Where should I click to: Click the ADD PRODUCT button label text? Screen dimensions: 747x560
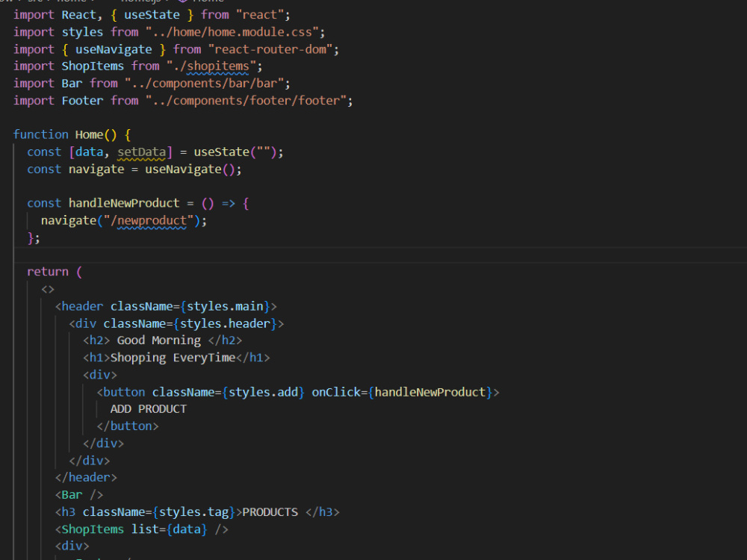pos(148,409)
